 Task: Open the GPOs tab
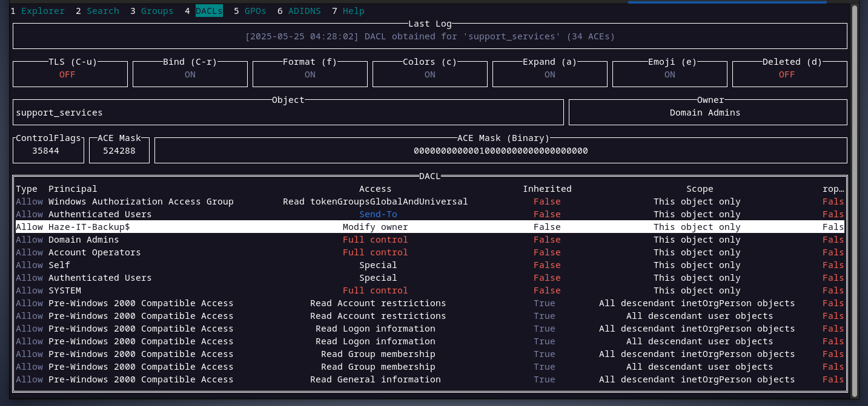[255, 11]
